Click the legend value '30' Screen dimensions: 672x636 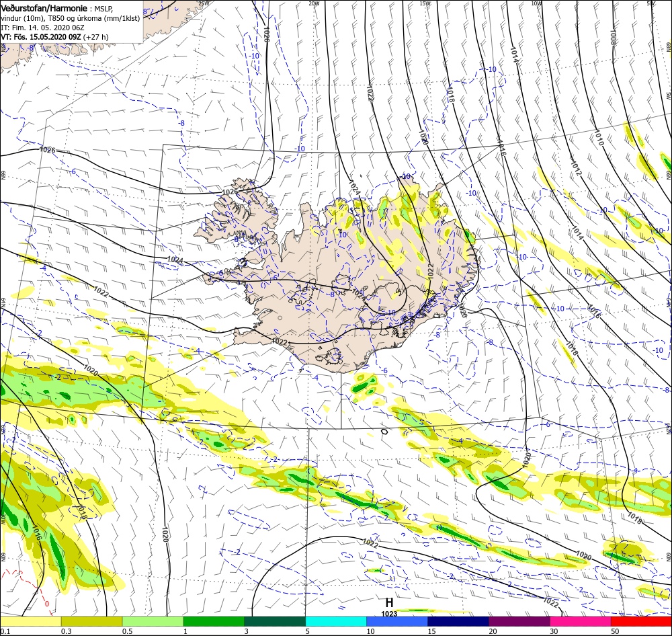[x=554, y=631]
